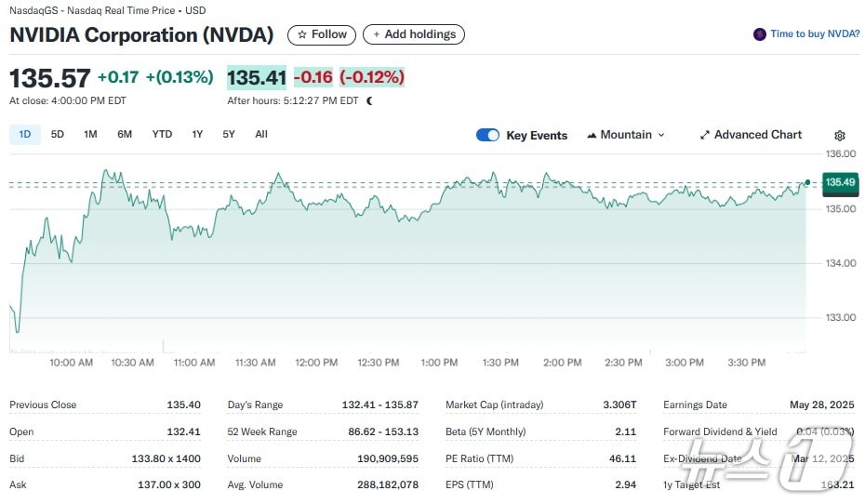Viewport: 865px width, 504px height.
Task: Open the Time to buy NVDA? link
Action: (x=815, y=34)
